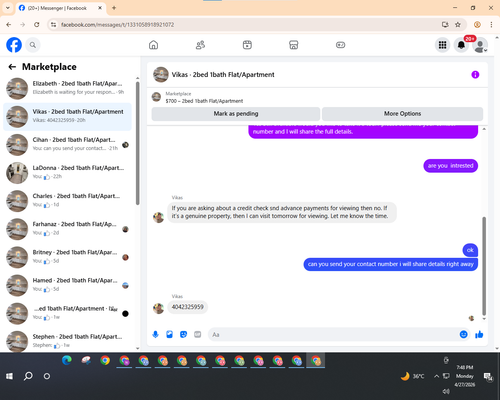Reload the page in Chrome
Image resolution: width=500 pixels, height=400 pixels.
37,25
